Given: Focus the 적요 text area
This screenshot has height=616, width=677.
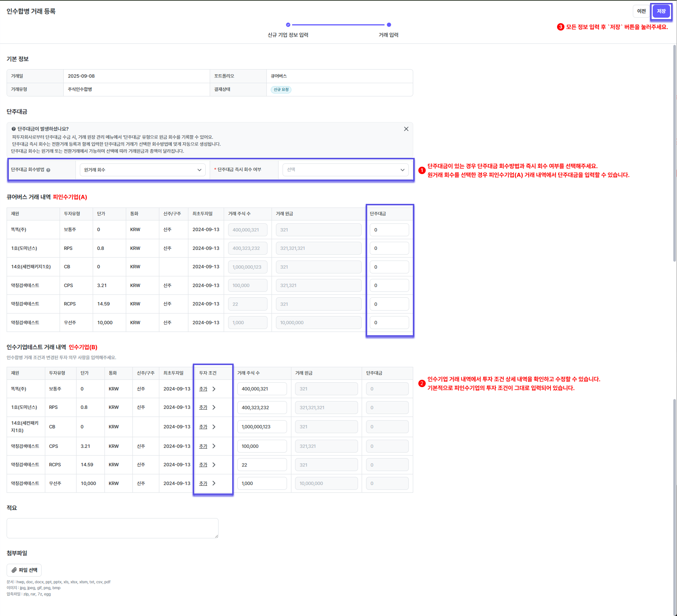Looking at the screenshot, I should coord(112,528).
